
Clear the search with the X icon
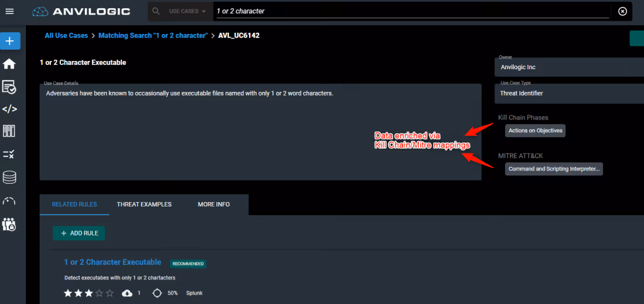pos(623,11)
